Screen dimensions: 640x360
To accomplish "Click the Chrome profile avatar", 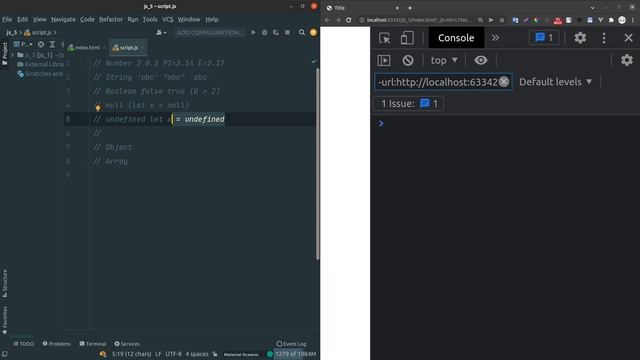I will coord(622,20).
